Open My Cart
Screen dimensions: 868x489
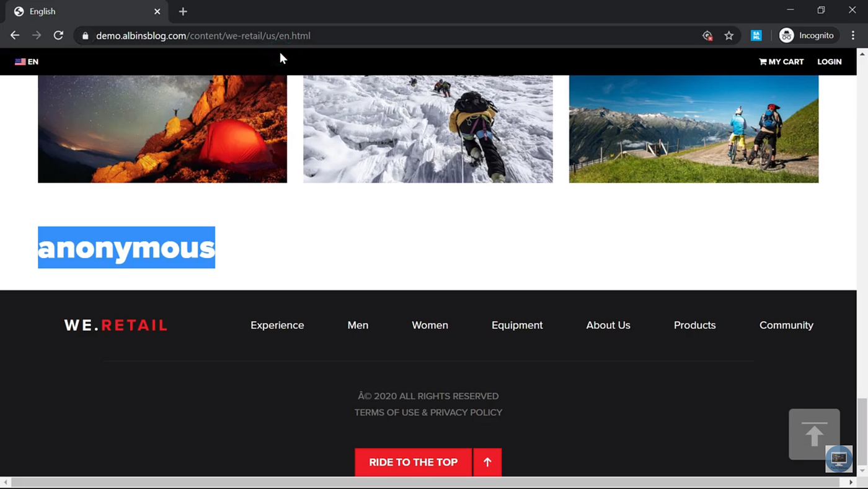point(781,61)
